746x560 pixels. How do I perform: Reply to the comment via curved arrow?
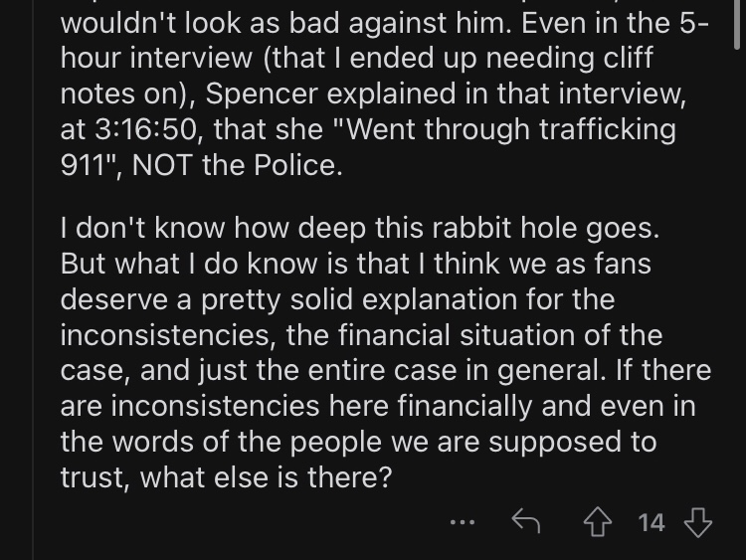pos(526,521)
